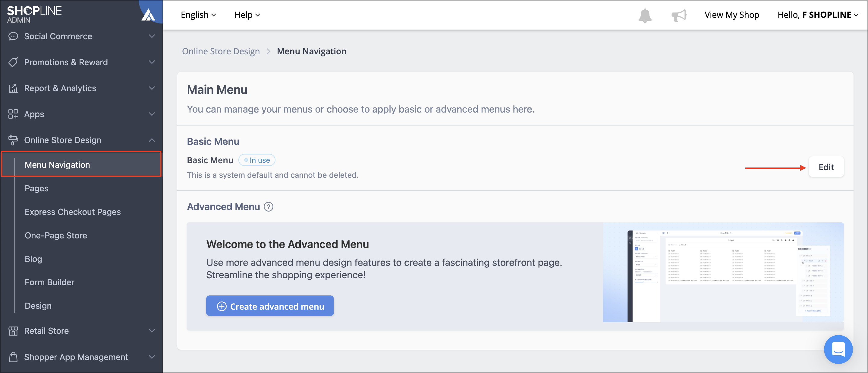
Task: Open the Help dropdown menu
Action: (x=247, y=15)
